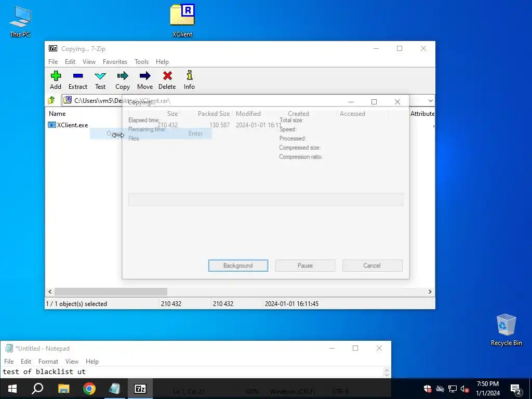Viewport: 532px width, 399px height.
Task: Click the Delete toolbar icon
Action: click(167, 76)
